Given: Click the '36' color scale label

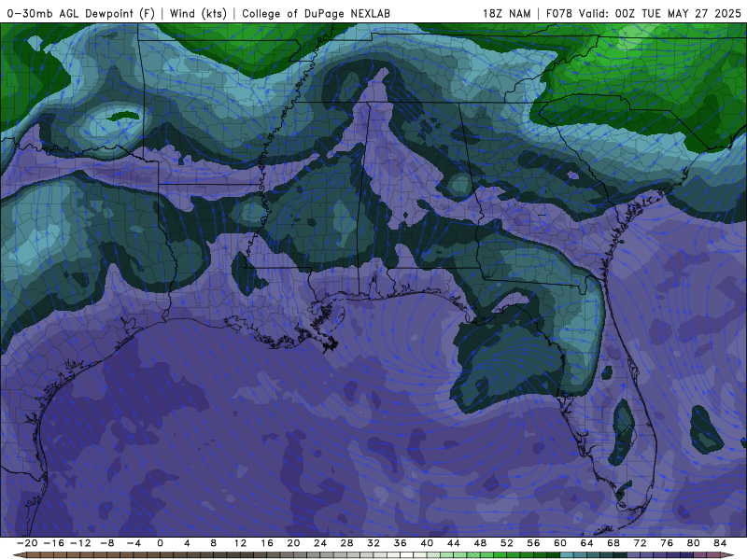Looking at the screenshot, I should click(401, 543).
